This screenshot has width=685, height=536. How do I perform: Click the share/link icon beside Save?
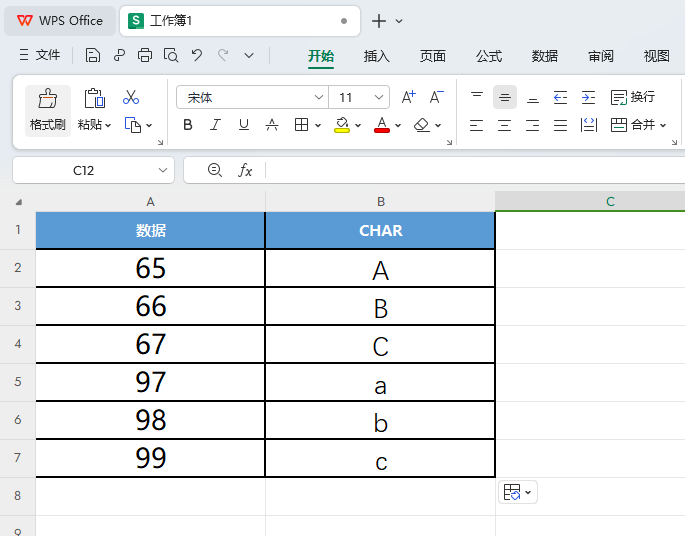pyautogui.click(x=119, y=55)
